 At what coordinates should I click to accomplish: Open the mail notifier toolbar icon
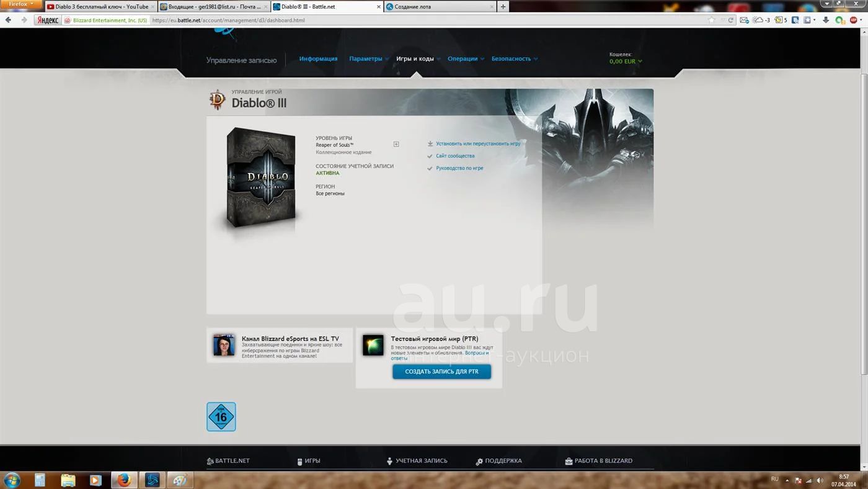point(744,20)
